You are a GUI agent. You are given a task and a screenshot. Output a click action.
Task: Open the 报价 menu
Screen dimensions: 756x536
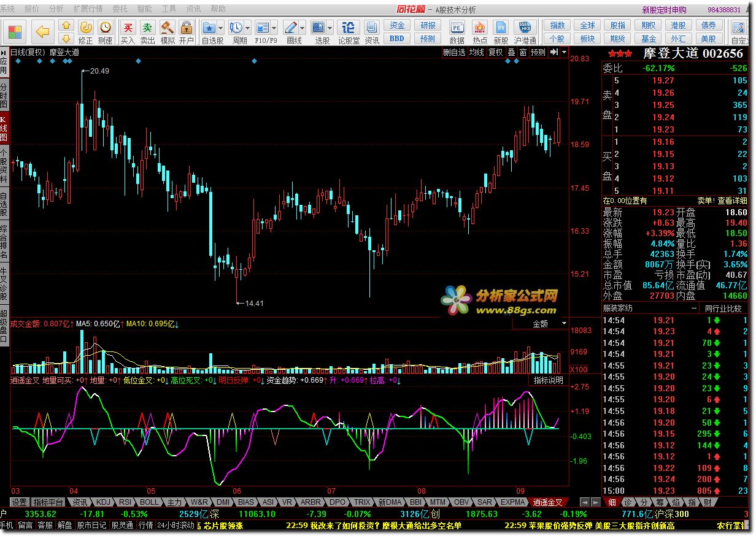(31, 9)
